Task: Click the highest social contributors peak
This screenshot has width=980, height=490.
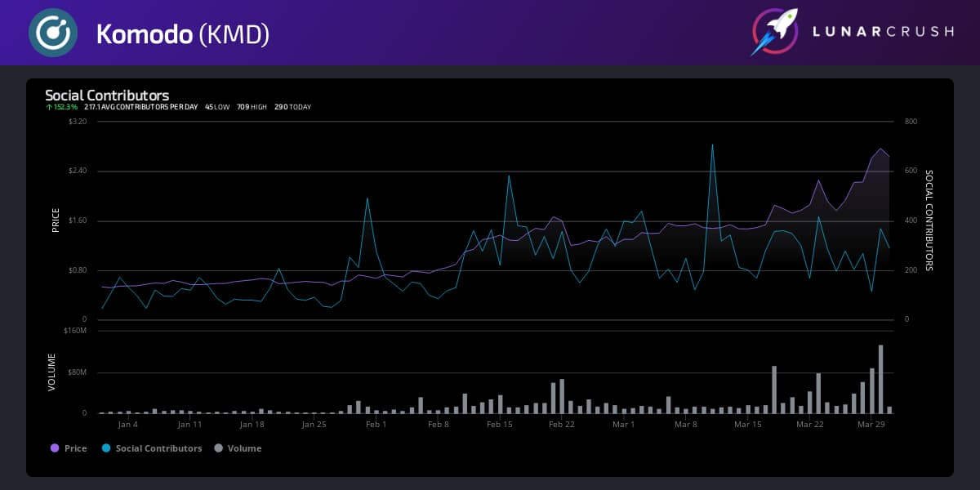Action: click(x=712, y=145)
